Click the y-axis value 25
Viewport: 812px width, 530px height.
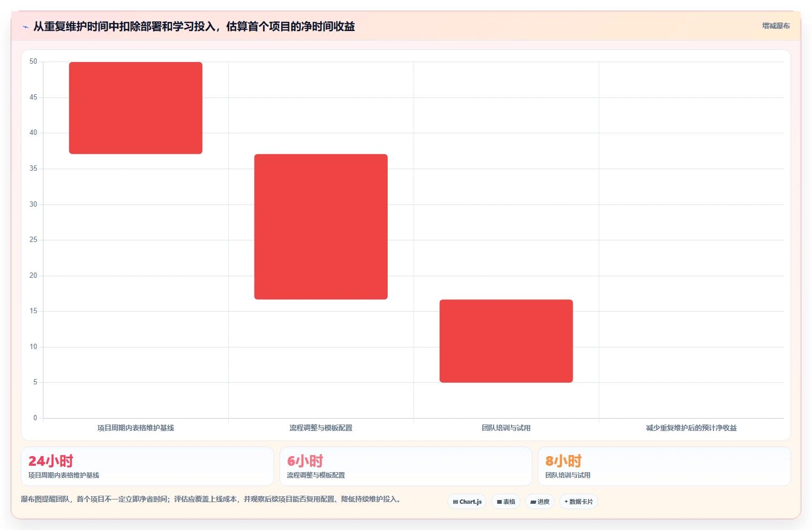(x=33, y=240)
